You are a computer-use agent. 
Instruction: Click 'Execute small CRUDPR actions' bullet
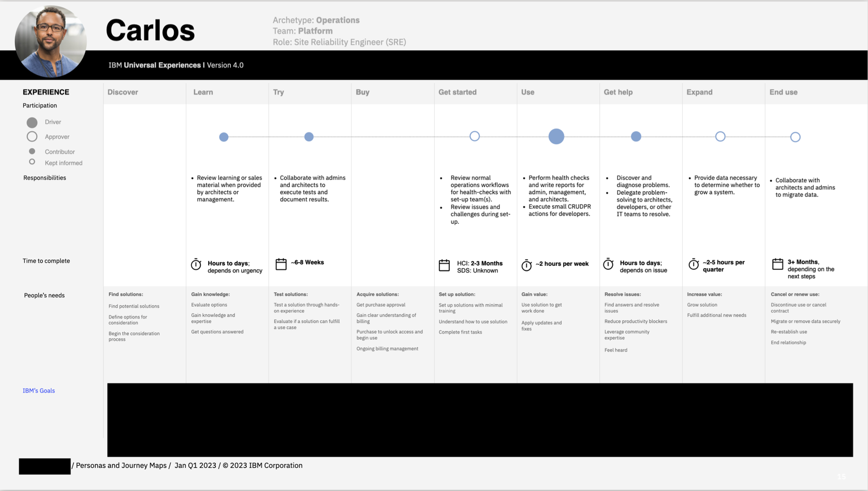559,210
